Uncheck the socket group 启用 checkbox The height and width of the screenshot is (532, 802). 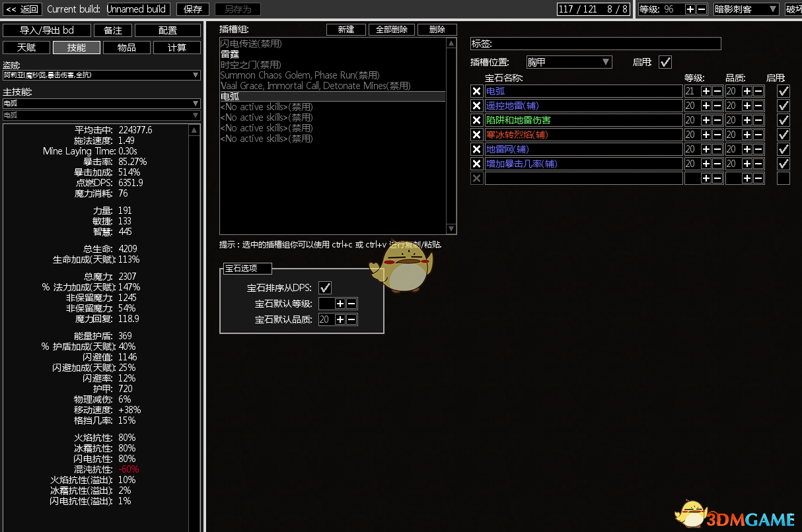665,62
